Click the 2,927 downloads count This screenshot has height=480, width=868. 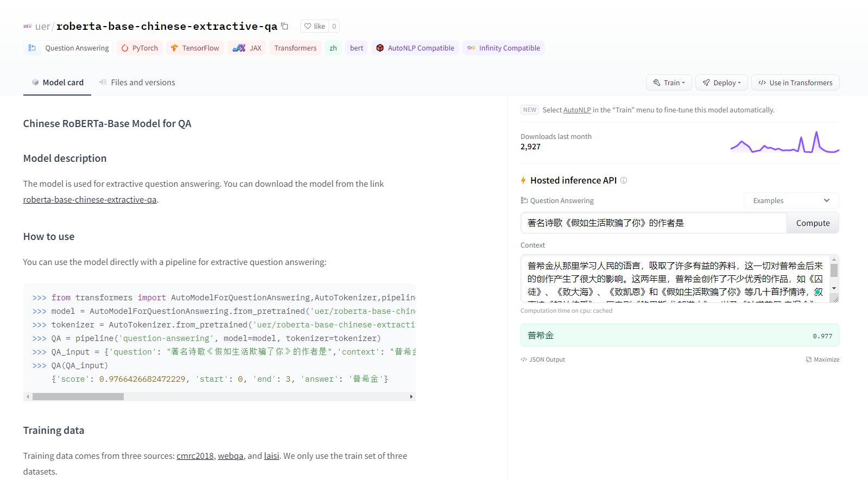coord(530,147)
